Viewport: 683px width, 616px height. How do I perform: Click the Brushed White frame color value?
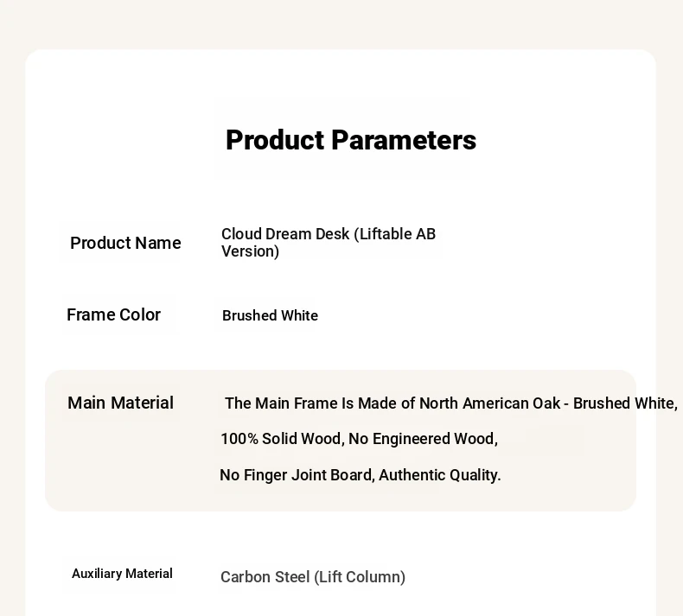[x=270, y=315]
